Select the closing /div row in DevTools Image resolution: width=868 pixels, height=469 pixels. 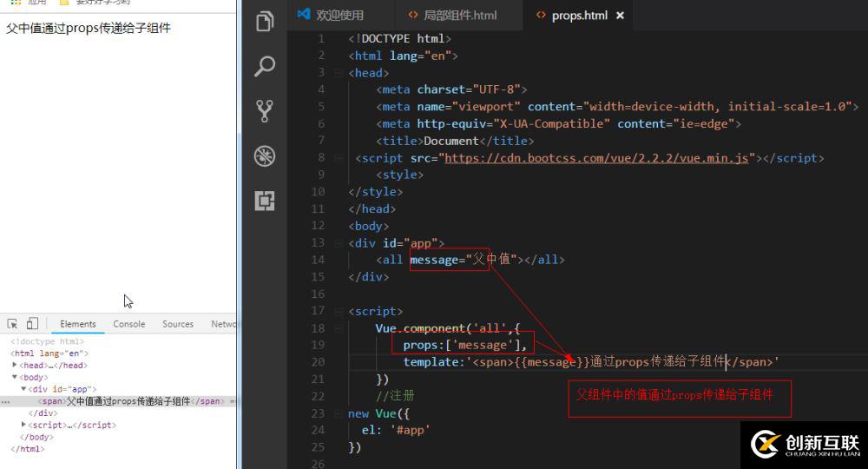pos(43,413)
